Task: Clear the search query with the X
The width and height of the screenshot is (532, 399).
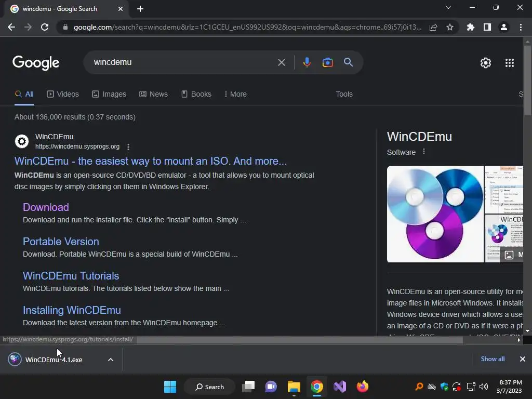Action: coord(281,62)
